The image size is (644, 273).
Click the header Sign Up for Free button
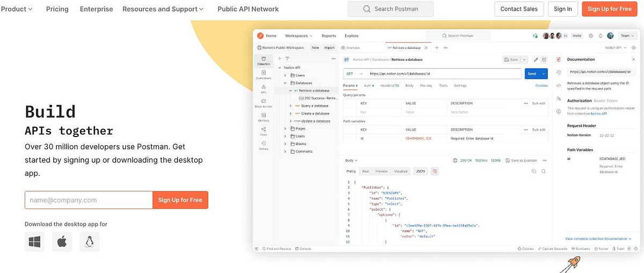610,9
